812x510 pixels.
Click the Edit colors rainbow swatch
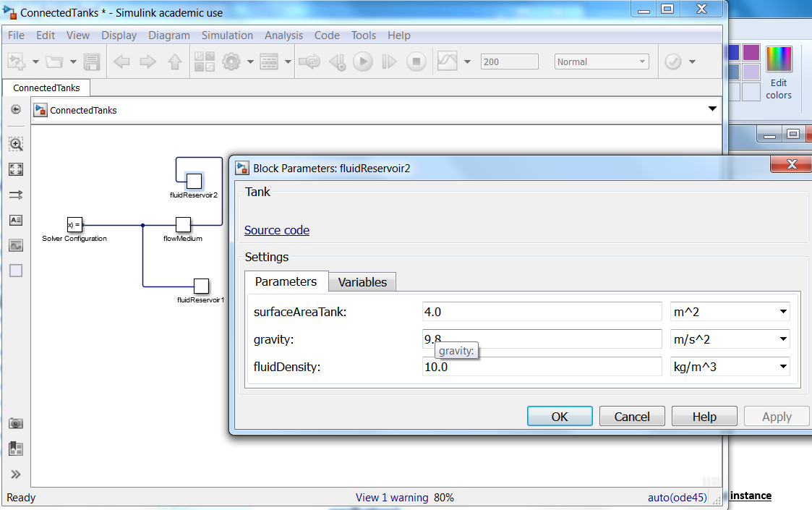(779, 59)
